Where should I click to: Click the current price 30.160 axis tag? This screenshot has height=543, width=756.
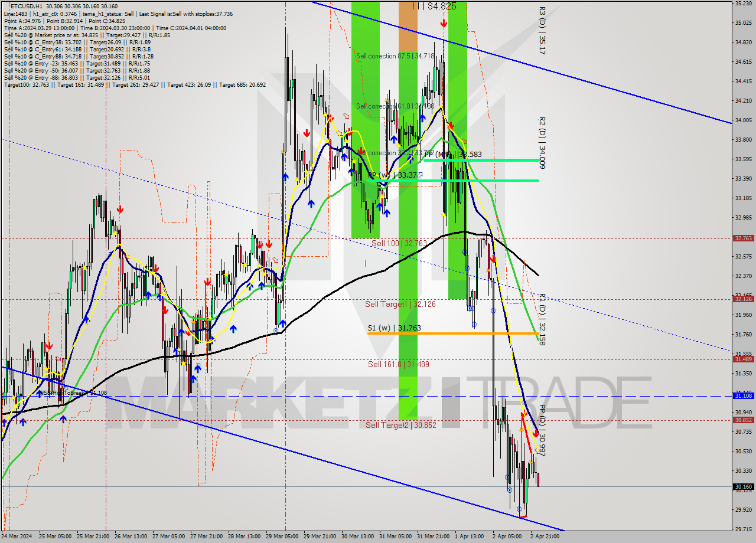pyautogui.click(x=743, y=487)
